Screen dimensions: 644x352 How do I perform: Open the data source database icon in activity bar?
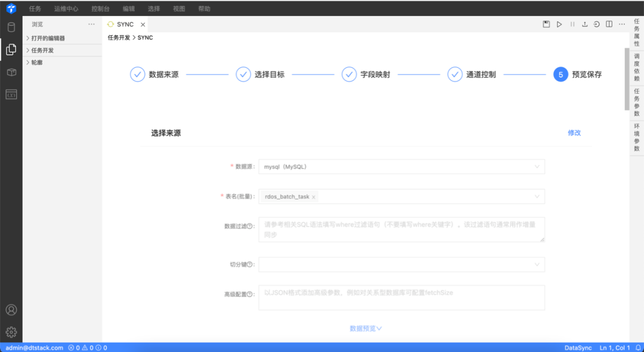pos(11,27)
